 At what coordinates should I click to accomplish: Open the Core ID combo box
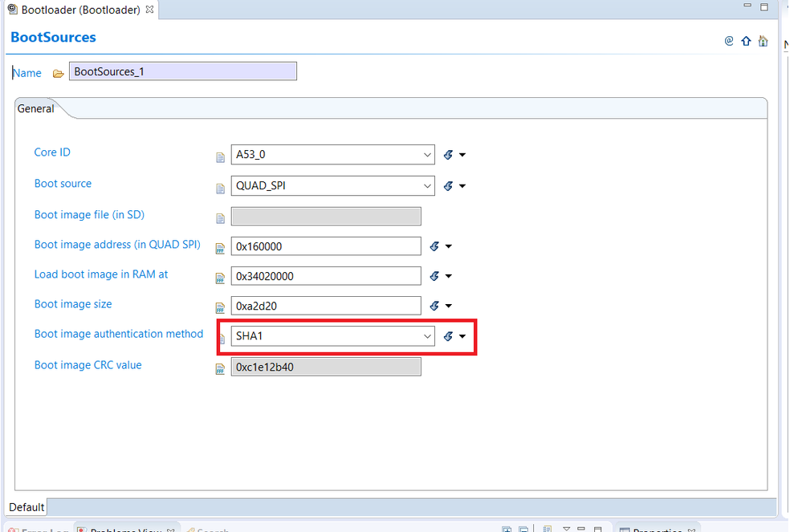click(333, 155)
